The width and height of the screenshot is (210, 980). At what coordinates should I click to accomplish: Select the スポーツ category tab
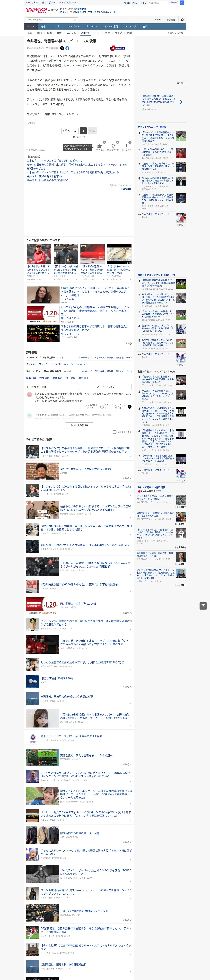click(85, 33)
